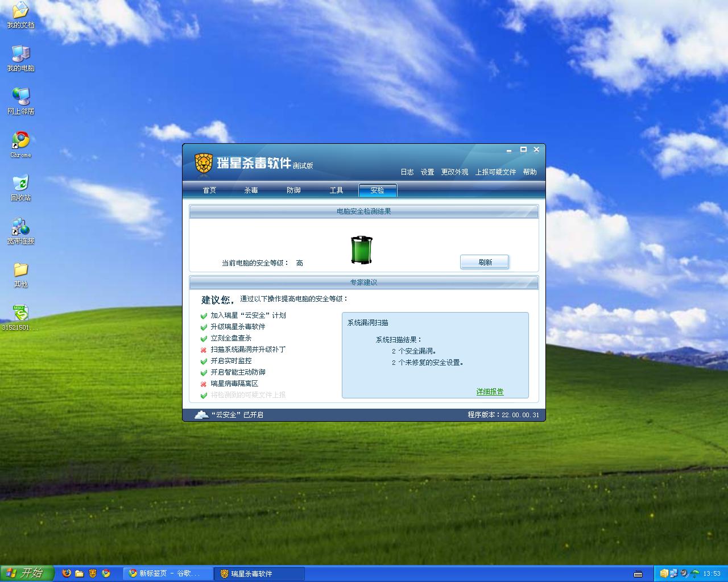This screenshot has height=582, width=728.
Task: Click 瑞星病毒隔离区 suggestion
Action: (234, 384)
